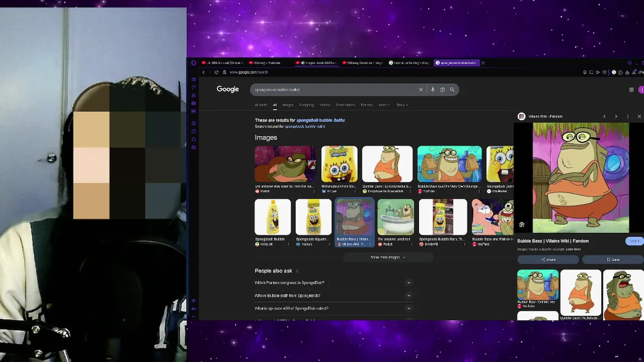Open the YouTube 'Bubble Bass Got' thumbnail

coord(449,164)
